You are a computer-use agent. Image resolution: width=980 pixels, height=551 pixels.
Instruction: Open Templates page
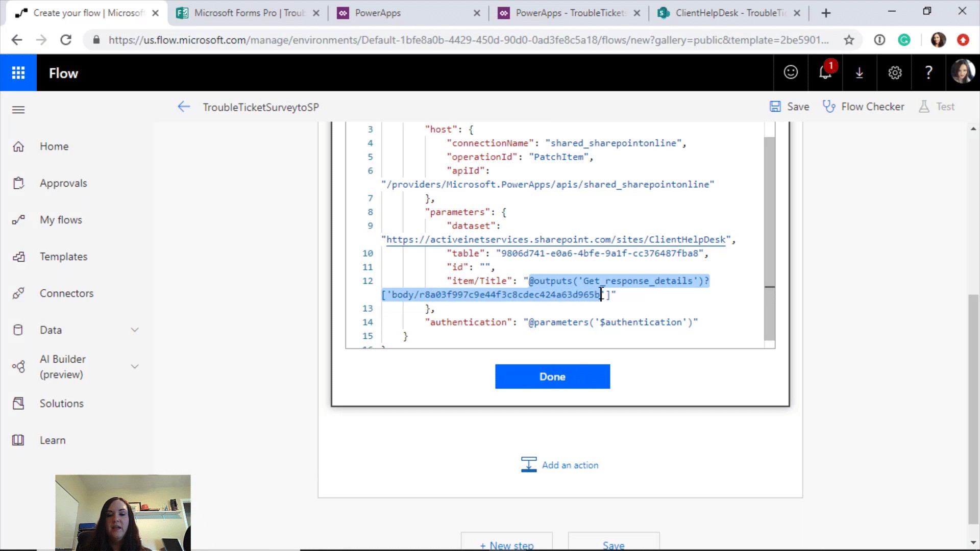tap(63, 257)
